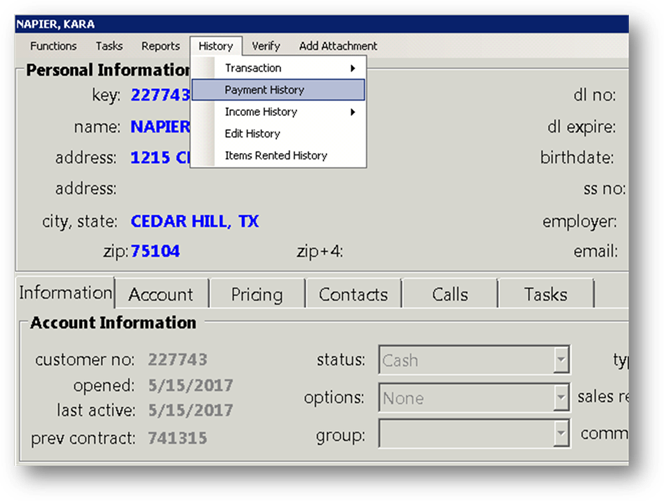Open the status dropdown showing Cash
Image resolution: width=664 pixels, height=501 pixels.
coord(561,360)
